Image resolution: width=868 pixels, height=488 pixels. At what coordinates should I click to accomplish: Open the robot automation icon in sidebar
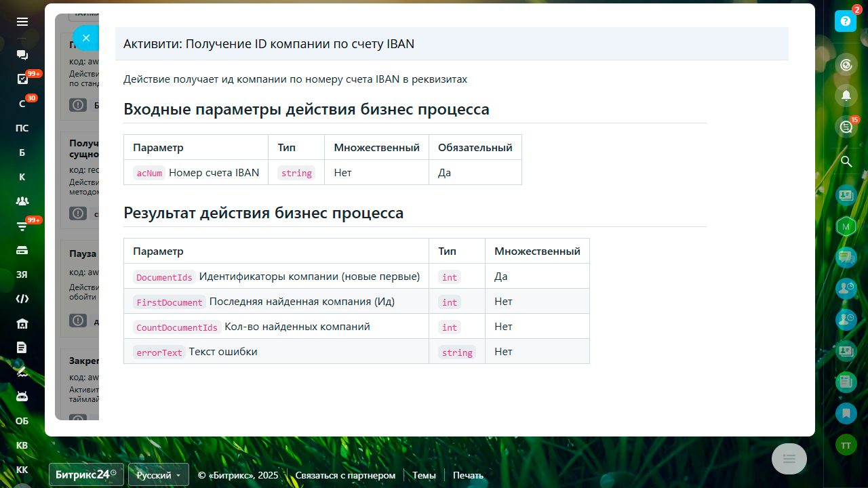(x=22, y=396)
